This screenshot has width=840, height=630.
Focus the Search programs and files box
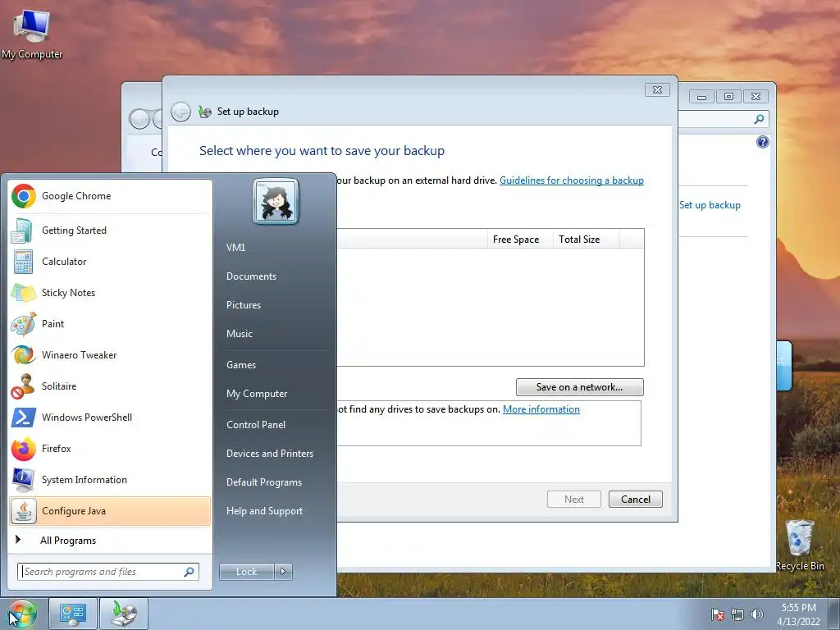point(108,572)
